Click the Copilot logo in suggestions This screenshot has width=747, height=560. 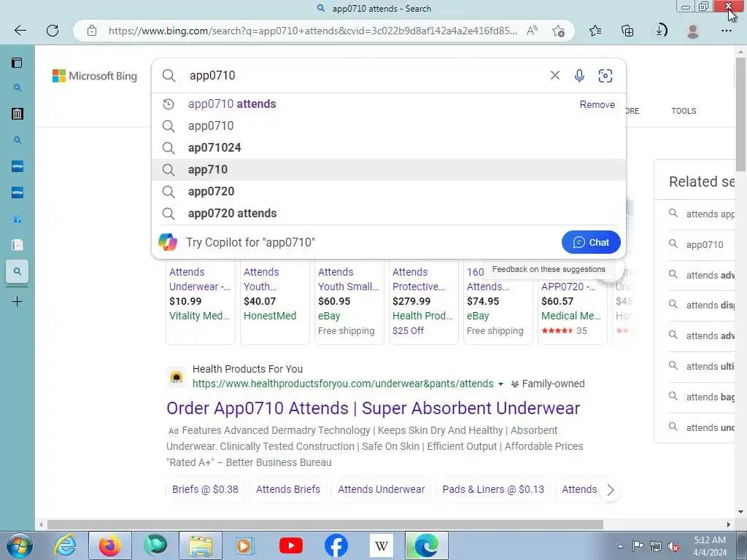point(168,242)
